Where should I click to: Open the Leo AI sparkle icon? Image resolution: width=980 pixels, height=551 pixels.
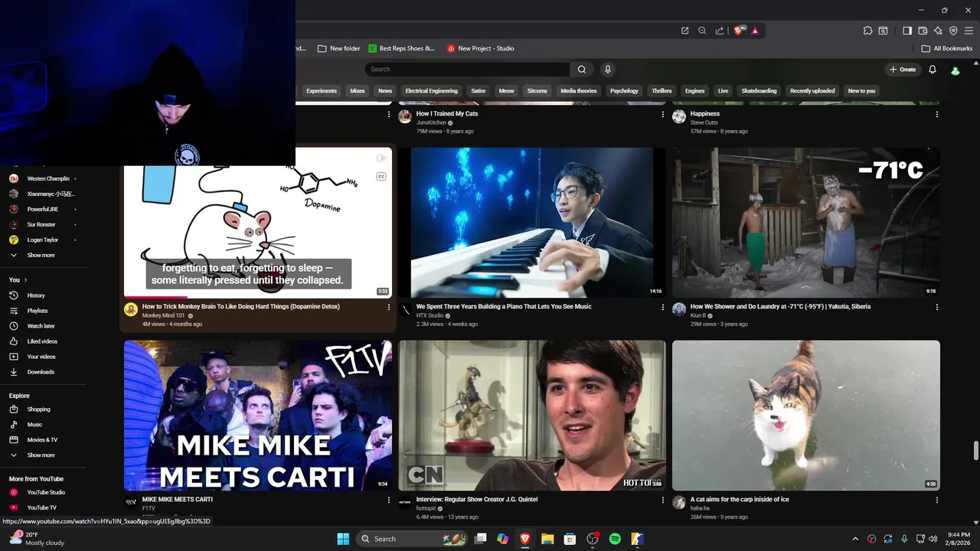click(x=938, y=31)
